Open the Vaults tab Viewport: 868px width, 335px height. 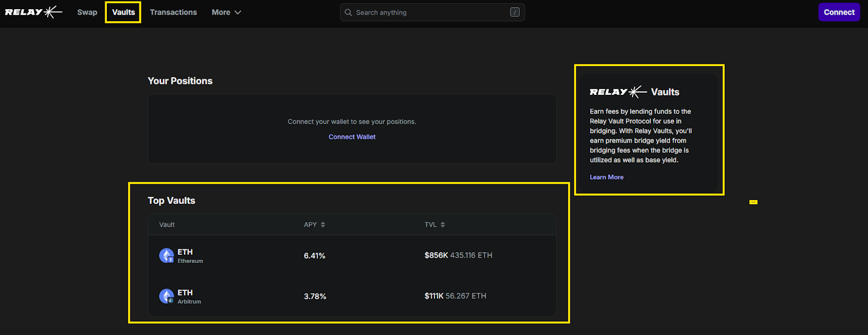[x=124, y=12]
